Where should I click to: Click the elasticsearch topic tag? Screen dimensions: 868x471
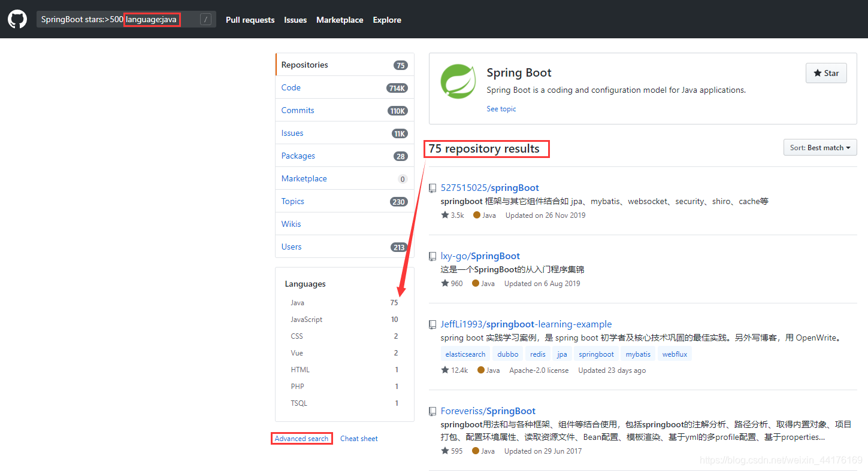click(465, 354)
